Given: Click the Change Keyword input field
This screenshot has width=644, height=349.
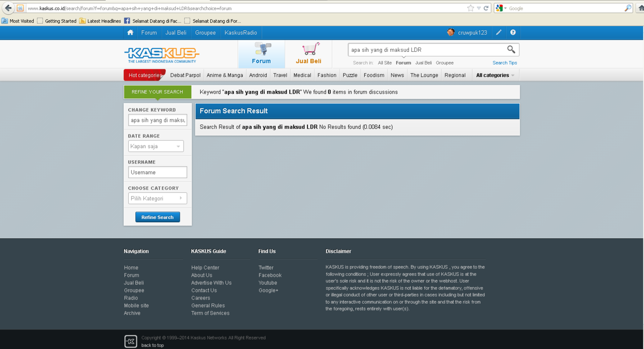Looking at the screenshot, I should [x=157, y=120].
